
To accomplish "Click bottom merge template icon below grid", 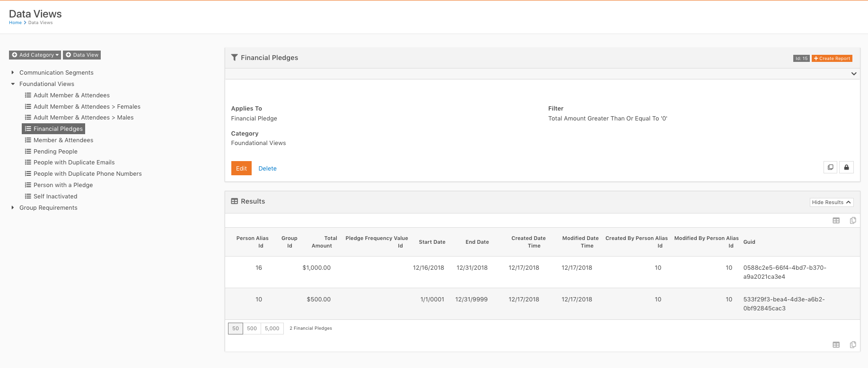I will click(x=853, y=345).
